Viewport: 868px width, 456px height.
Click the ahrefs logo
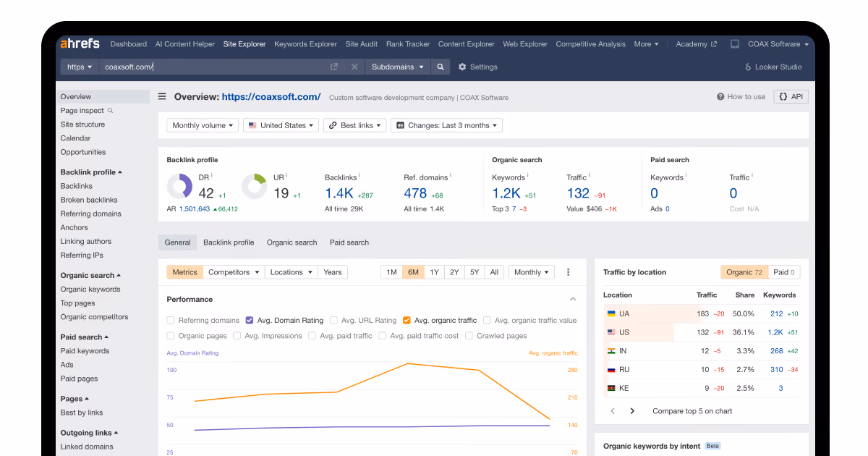coord(80,43)
